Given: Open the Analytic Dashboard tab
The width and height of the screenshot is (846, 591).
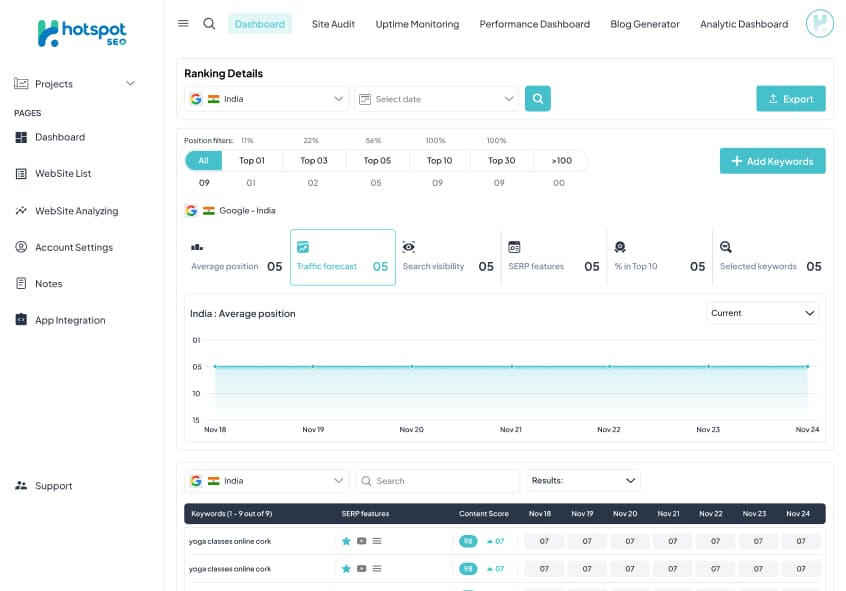Looking at the screenshot, I should pos(744,24).
